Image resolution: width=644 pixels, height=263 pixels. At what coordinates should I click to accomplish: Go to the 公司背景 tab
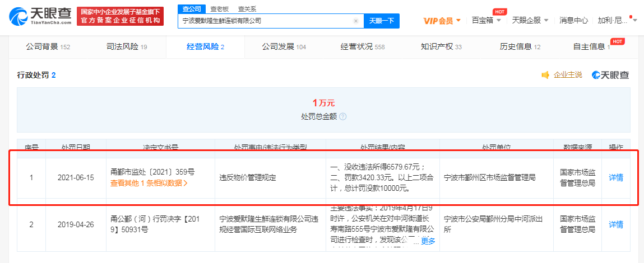click(x=48, y=46)
